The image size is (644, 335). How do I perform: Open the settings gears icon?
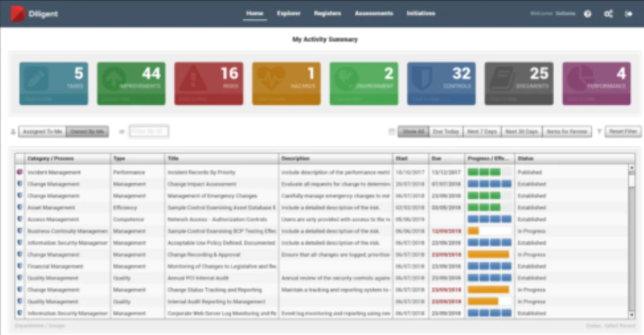point(608,14)
